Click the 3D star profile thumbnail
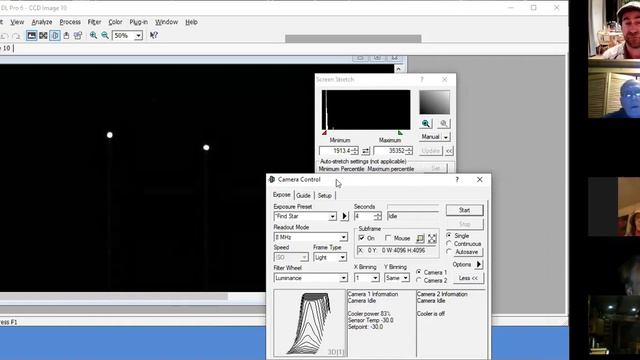The height and width of the screenshot is (360, 640). 310,323
